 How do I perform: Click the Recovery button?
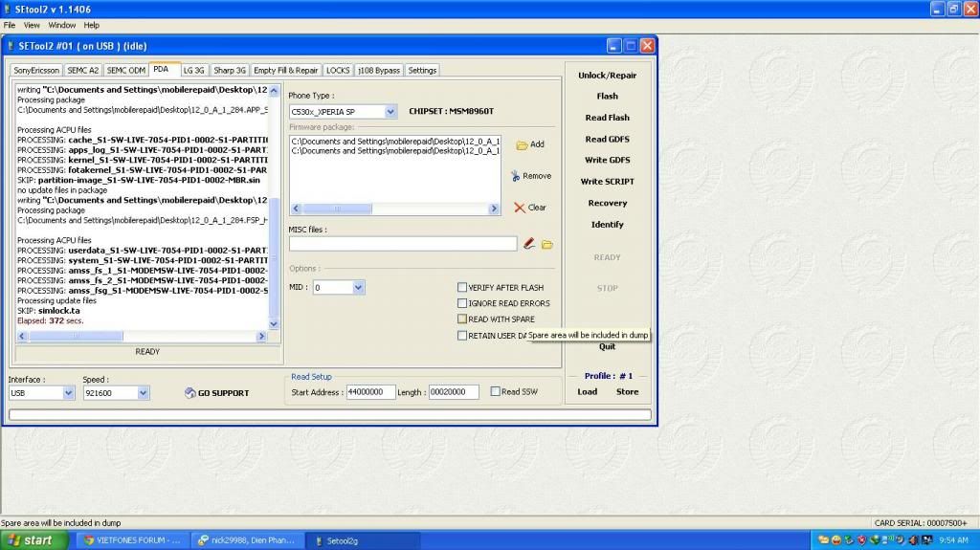click(x=607, y=203)
